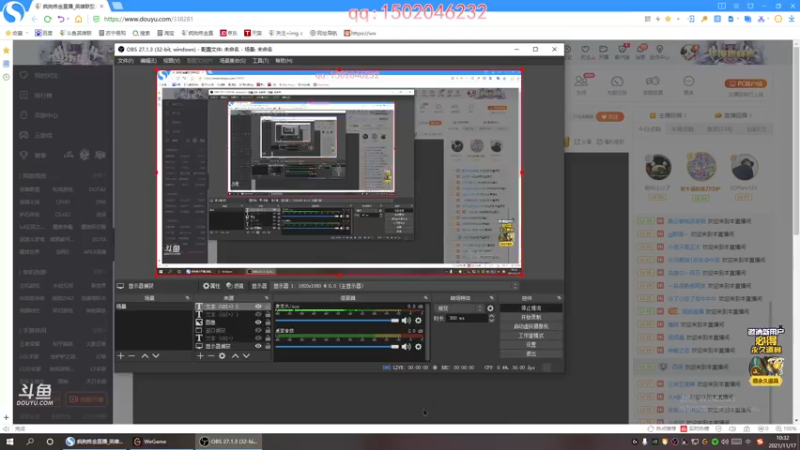Image resolution: width=800 pixels, height=450 pixels.
Task: Toggle visibility of 窗口捕获 source
Action: (258, 330)
